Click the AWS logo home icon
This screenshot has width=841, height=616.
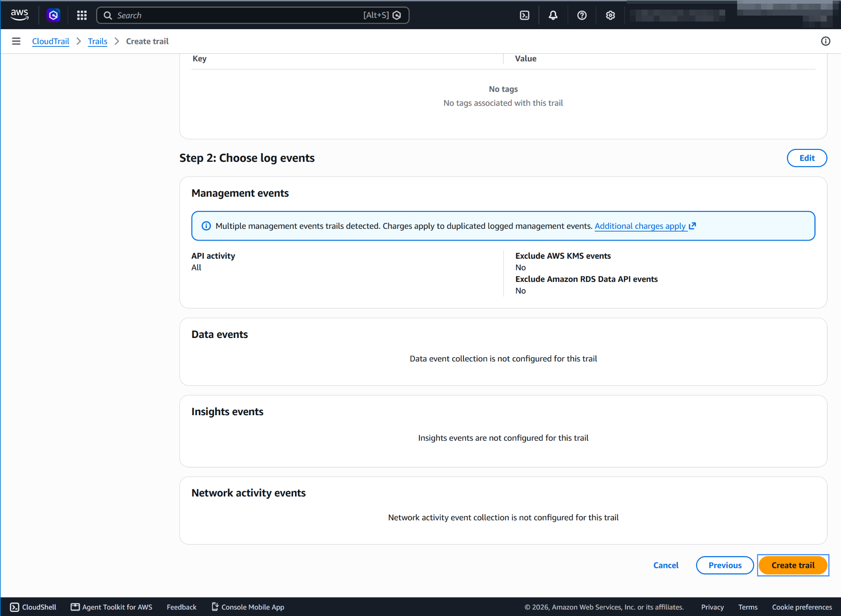(19, 15)
